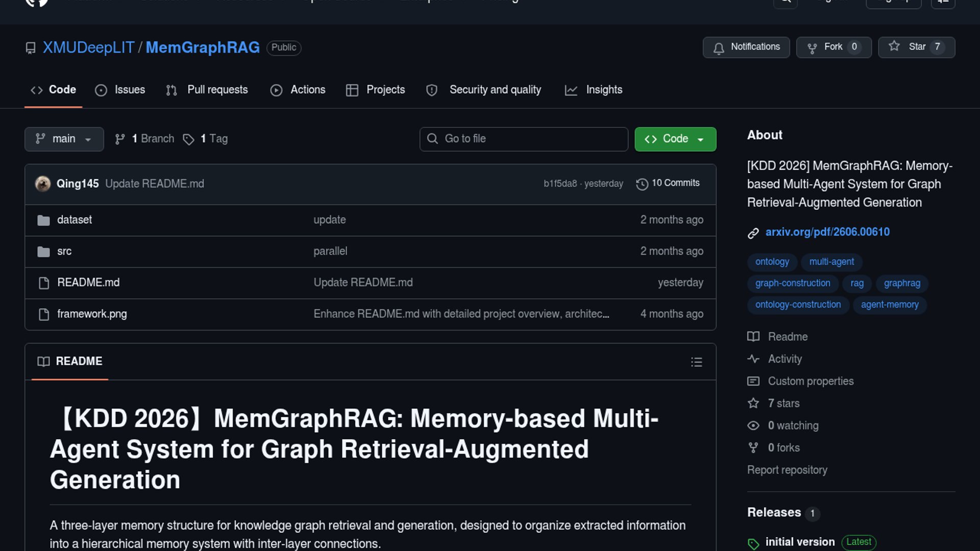Click README.md file icon

pos(44,283)
